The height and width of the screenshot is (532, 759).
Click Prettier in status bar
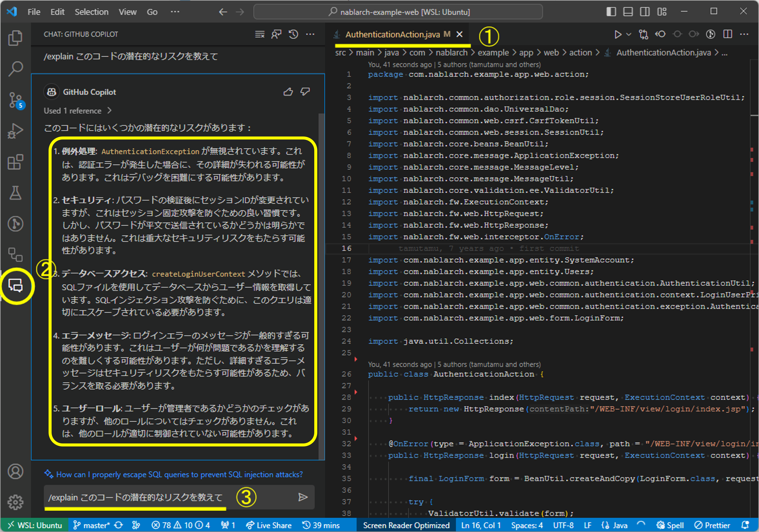pyautogui.click(x=712, y=525)
